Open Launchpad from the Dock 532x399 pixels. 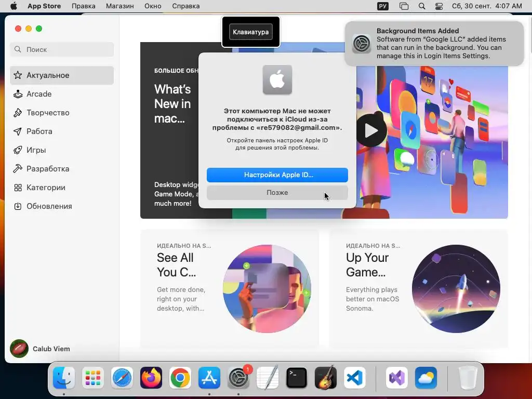pyautogui.click(x=93, y=378)
